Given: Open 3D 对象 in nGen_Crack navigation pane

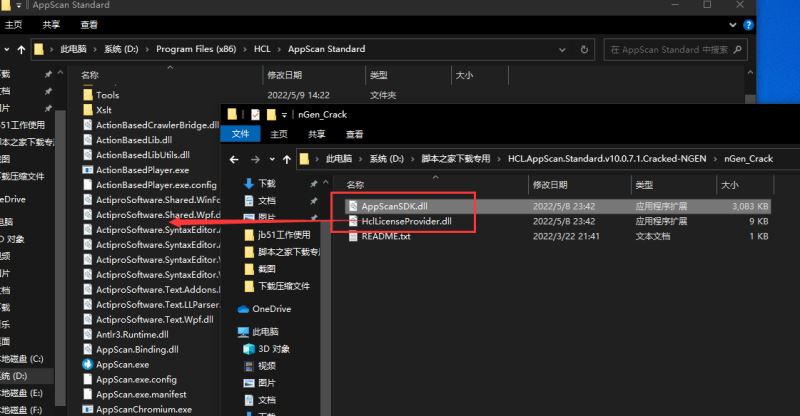Looking at the screenshot, I should (x=273, y=349).
